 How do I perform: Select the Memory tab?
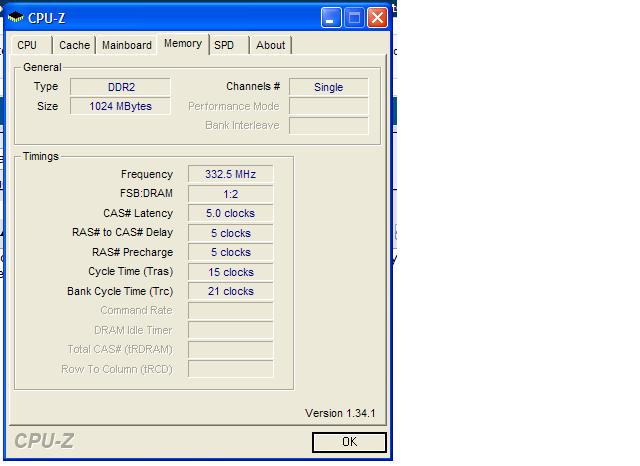pyautogui.click(x=183, y=44)
